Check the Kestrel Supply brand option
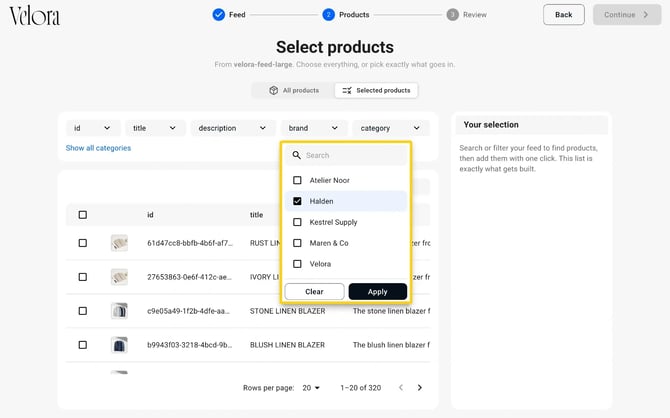This screenshot has width=670, height=418. (297, 222)
